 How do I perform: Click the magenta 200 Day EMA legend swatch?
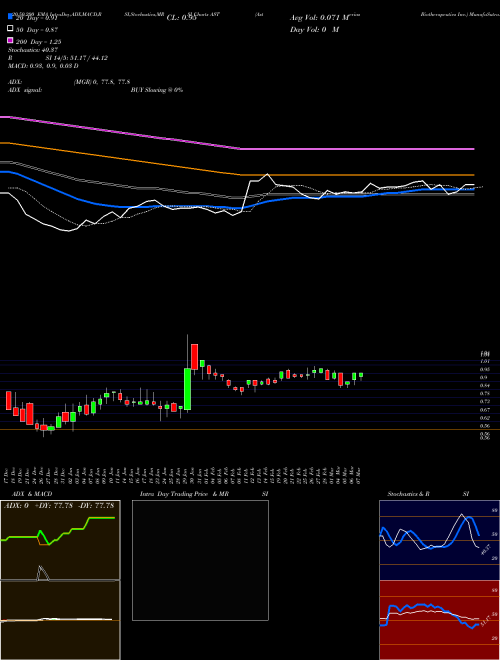click(x=11, y=42)
